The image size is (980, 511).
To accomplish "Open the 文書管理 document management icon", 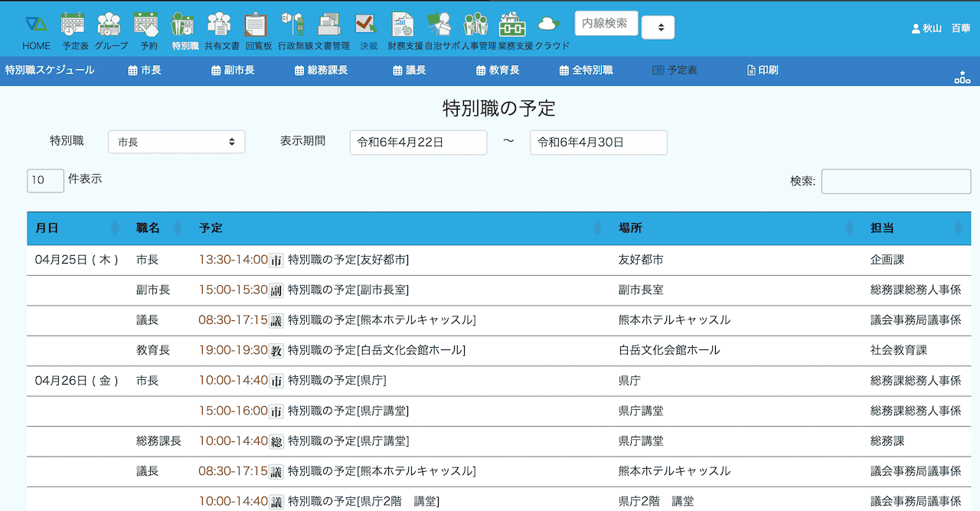I will [x=331, y=25].
